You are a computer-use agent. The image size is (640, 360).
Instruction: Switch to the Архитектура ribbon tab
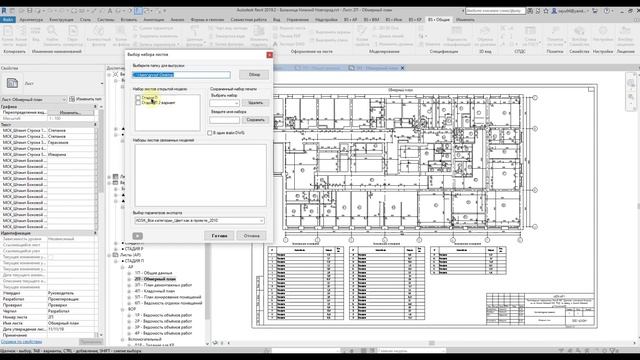click(31, 20)
